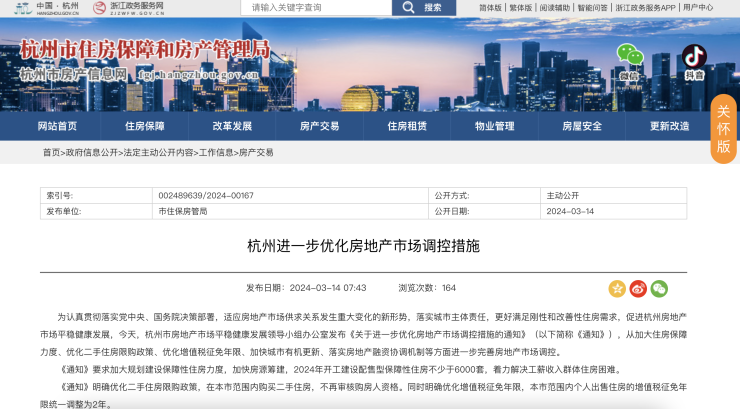
Task: Click the 公开方式 label cell
Action: click(x=484, y=195)
